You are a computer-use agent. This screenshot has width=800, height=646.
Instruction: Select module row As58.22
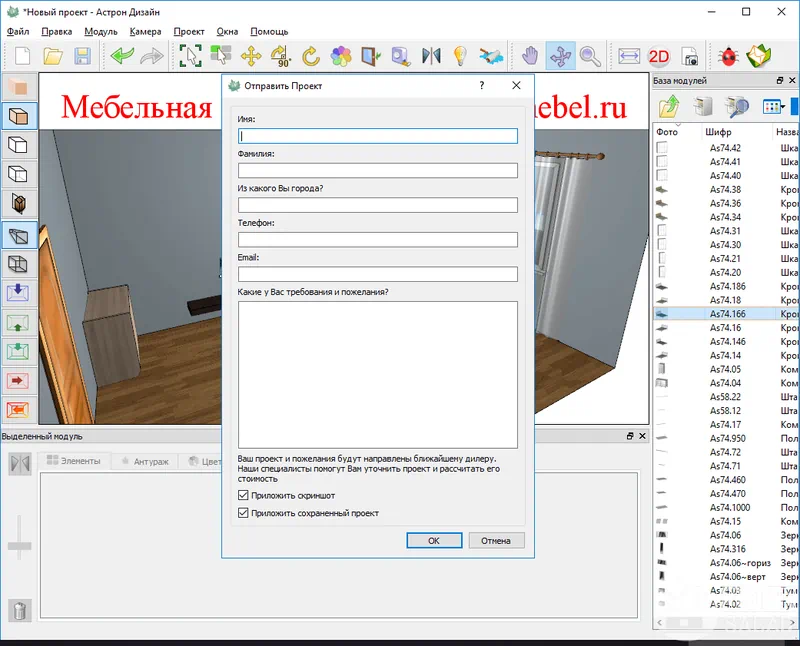tap(727, 397)
